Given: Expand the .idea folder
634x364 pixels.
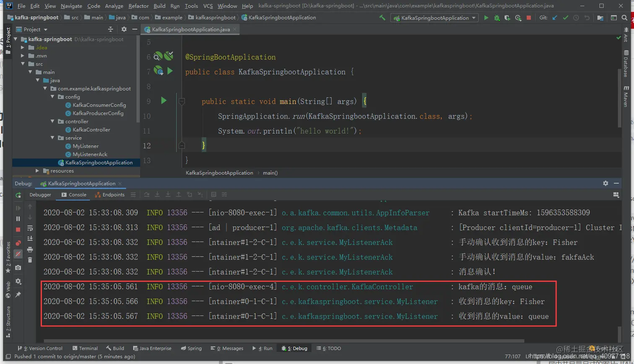Looking at the screenshot, I should (23, 47).
